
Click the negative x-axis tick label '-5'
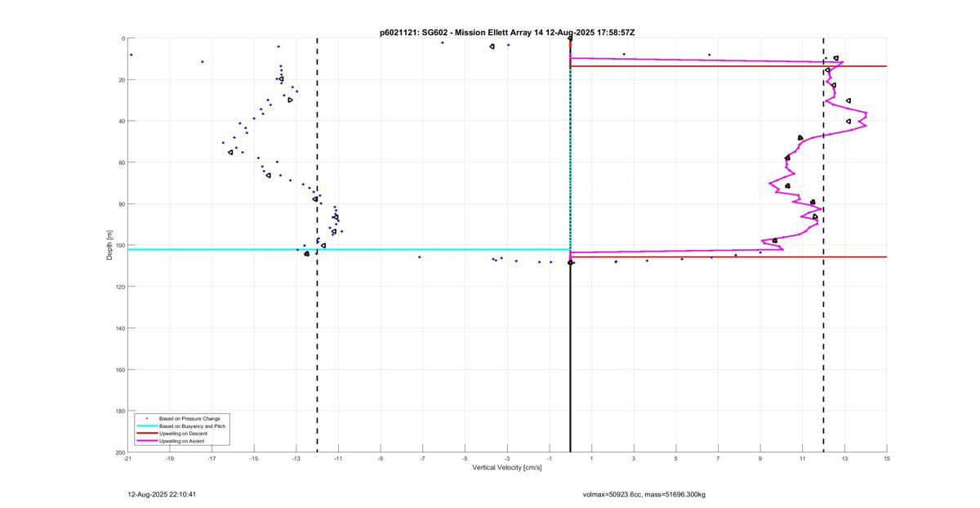(465, 458)
